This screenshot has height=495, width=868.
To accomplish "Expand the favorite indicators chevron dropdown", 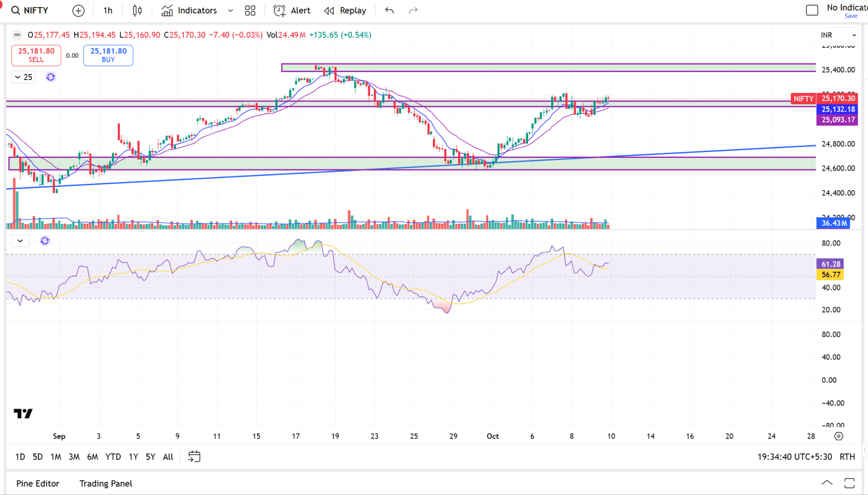I will pyautogui.click(x=231, y=10).
